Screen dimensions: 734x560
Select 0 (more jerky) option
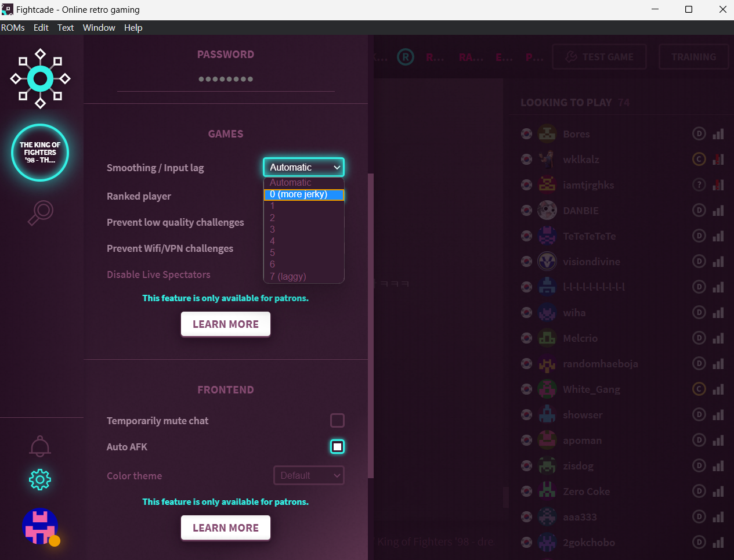pyautogui.click(x=304, y=194)
